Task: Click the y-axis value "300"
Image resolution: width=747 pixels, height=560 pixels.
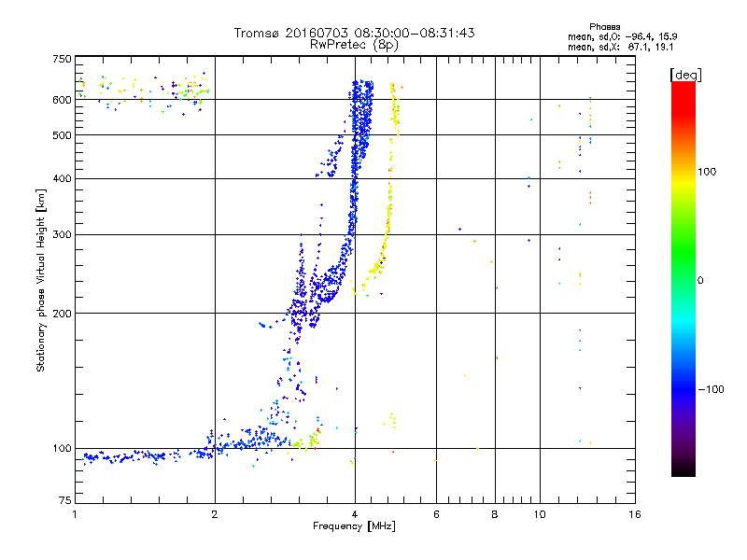Action: pyautogui.click(x=62, y=235)
